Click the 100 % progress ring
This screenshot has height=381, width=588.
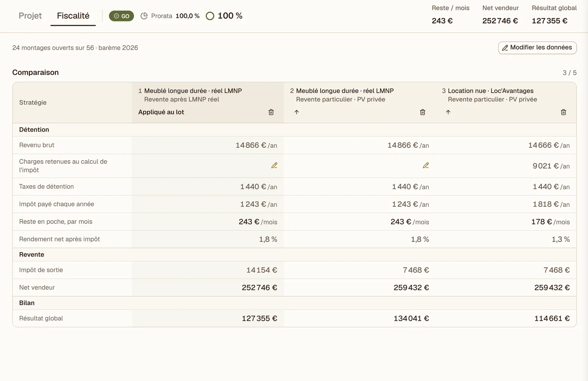pyautogui.click(x=210, y=16)
